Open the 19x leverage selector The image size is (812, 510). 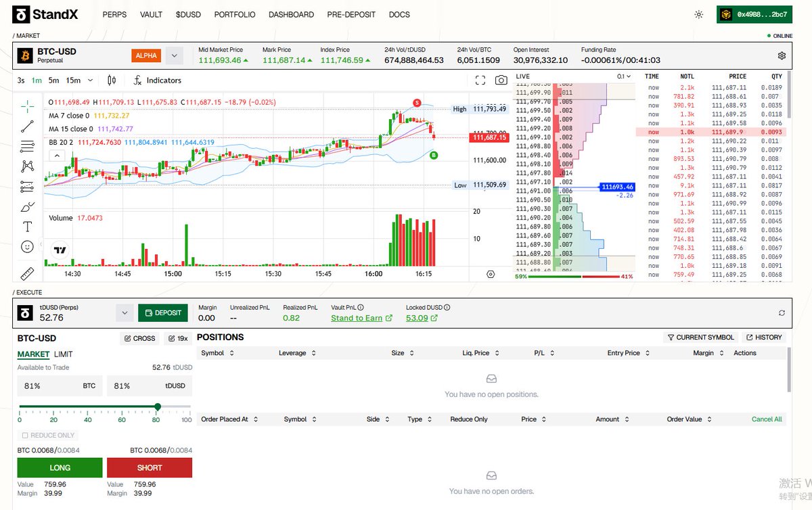pyautogui.click(x=178, y=338)
